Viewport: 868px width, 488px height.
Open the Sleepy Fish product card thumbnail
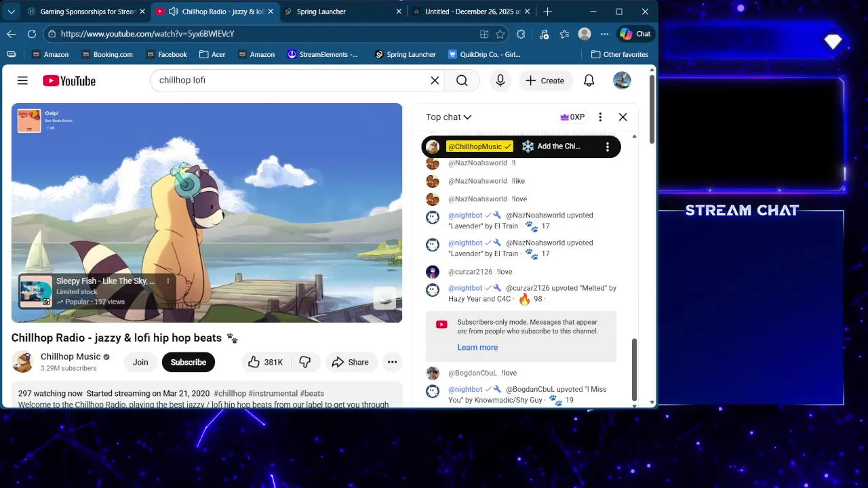click(x=36, y=291)
